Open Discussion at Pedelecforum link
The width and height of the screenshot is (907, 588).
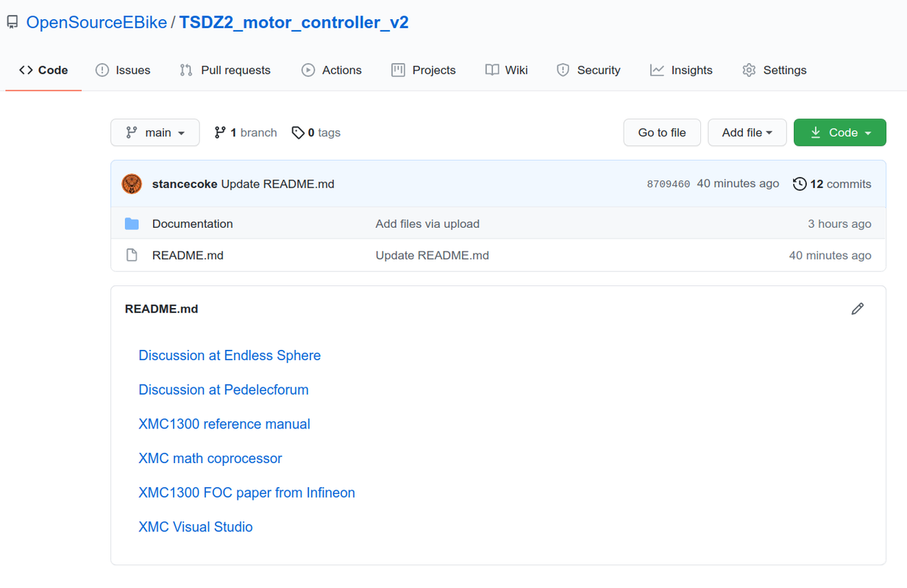point(224,390)
